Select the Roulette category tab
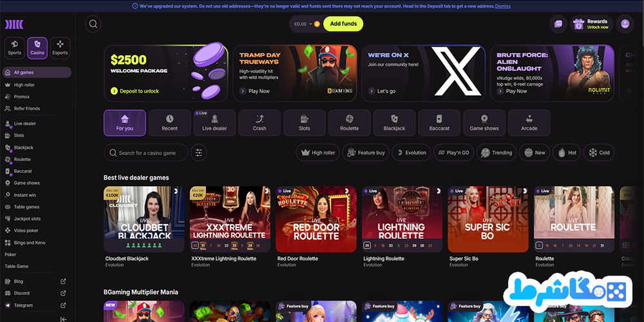This screenshot has width=644, height=322. tap(350, 123)
